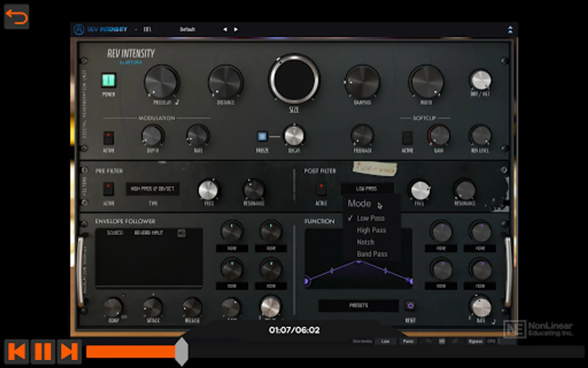The image size is (588, 368).
Task: Click the Damping knob
Action: coord(362,82)
